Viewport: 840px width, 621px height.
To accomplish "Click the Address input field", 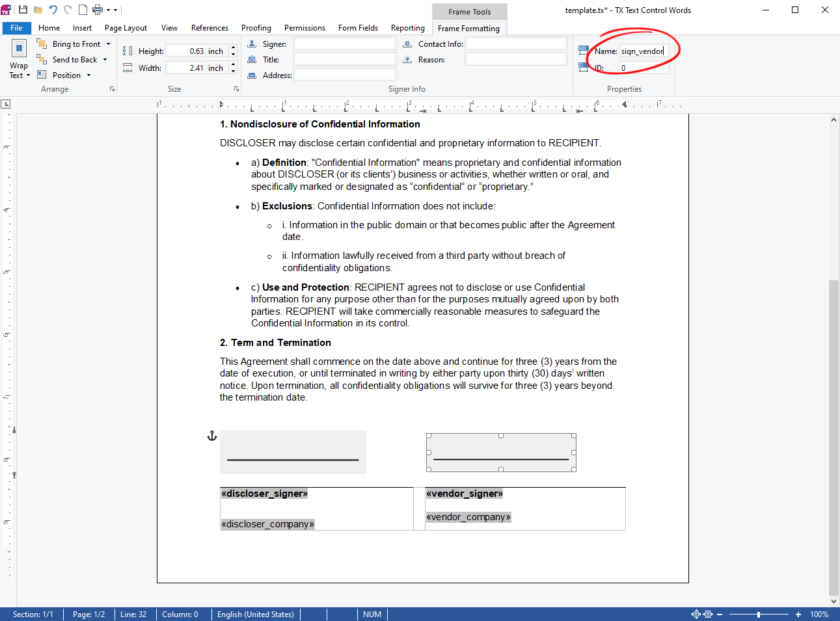I will point(345,75).
